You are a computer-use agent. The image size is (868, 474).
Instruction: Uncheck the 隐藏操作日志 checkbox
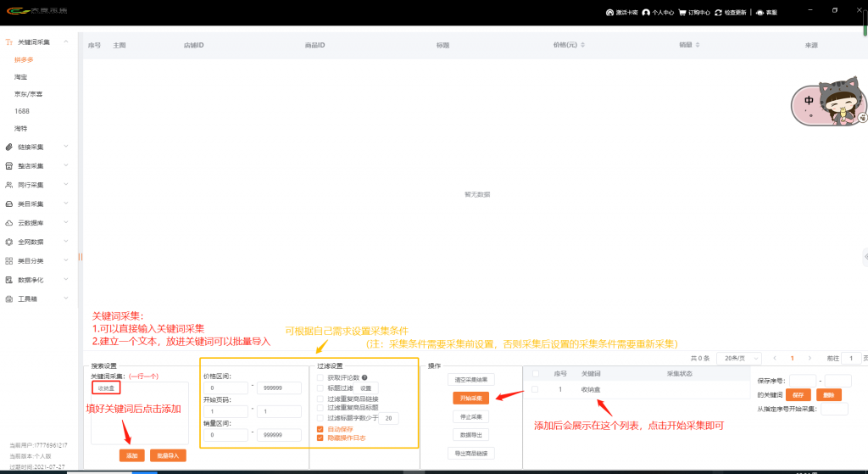pos(320,438)
